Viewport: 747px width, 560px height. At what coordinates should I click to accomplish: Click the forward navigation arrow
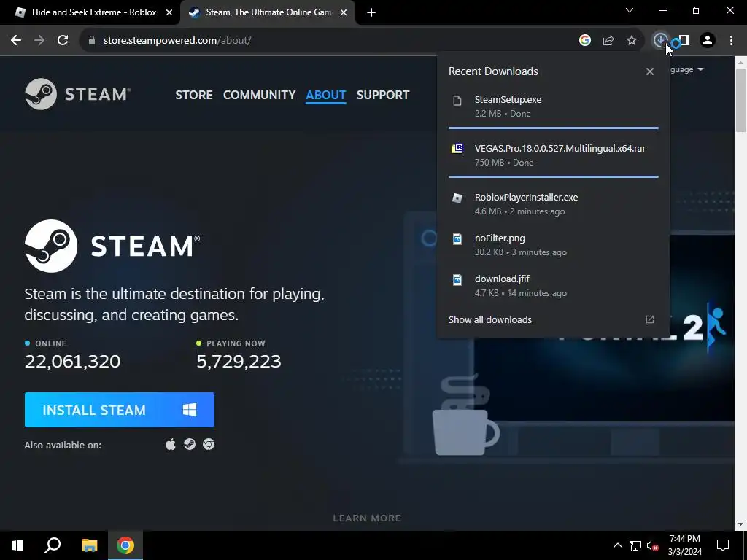pos(39,41)
